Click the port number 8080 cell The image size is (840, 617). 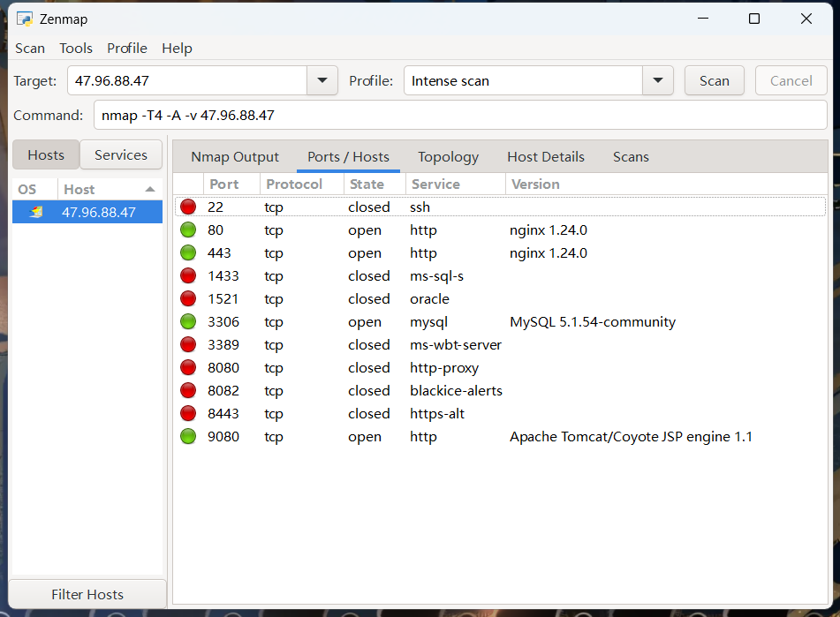point(223,367)
